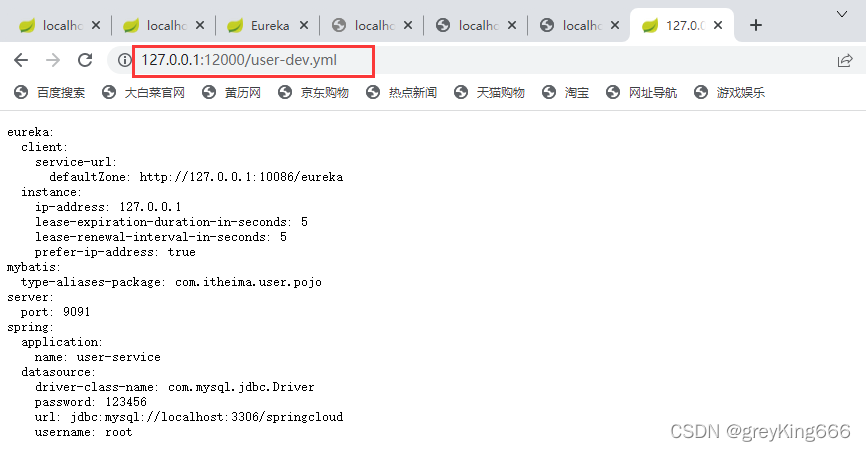
Task: Click the driver-class-name com.mysql.jdbc.Driver line
Action: coord(175,387)
